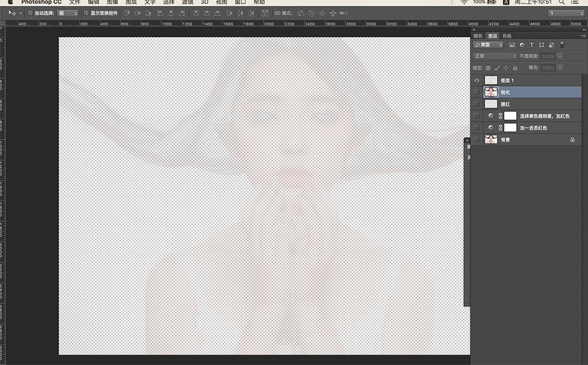Click 填充 value field
Image resolution: width=588 pixels, height=365 pixels.
point(548,68)
